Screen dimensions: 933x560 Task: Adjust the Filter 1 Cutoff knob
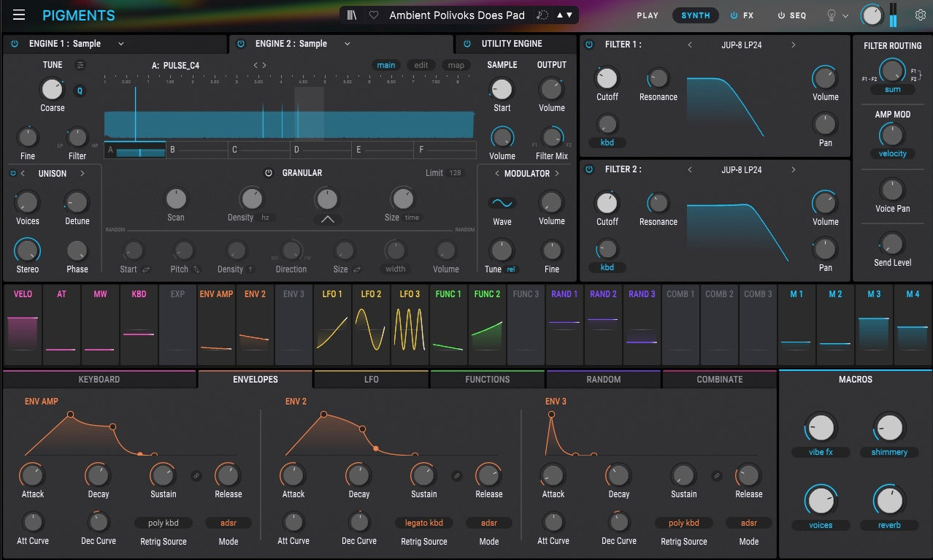point(607,78)
